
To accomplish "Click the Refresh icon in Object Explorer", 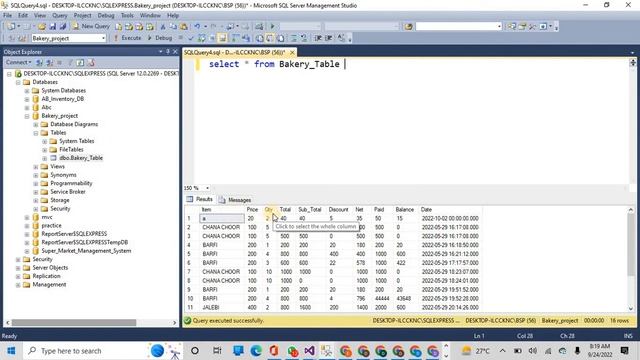I will click(80, 62).
